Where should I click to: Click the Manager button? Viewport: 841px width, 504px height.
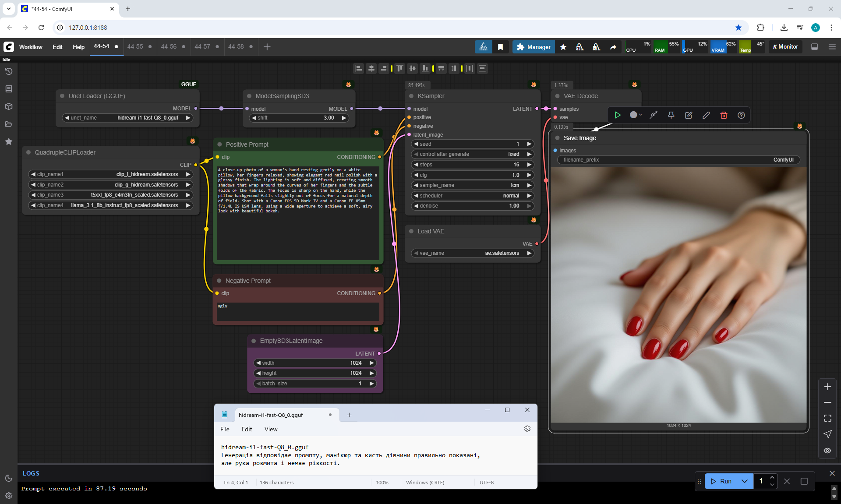pyautogui.click(x=534, y=47)
